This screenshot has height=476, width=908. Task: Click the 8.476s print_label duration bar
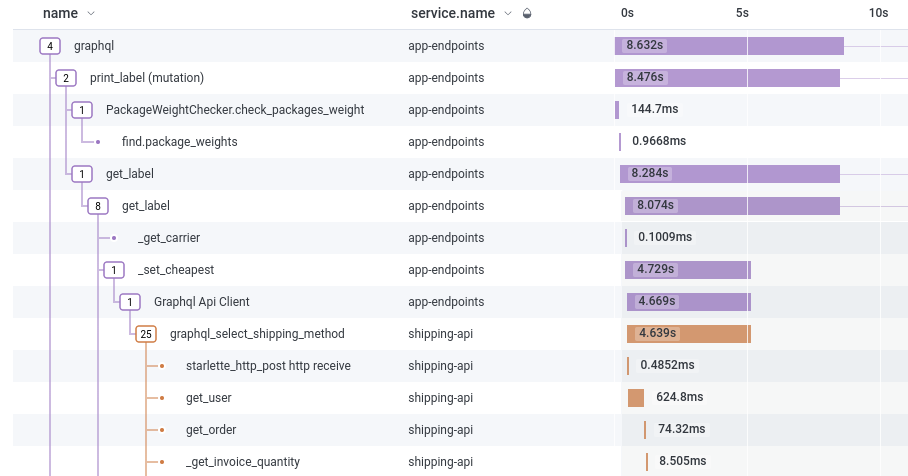tap(727, 78)
